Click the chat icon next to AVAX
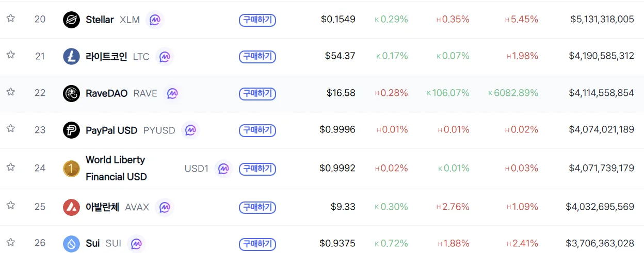 click(x=164, y=207)
